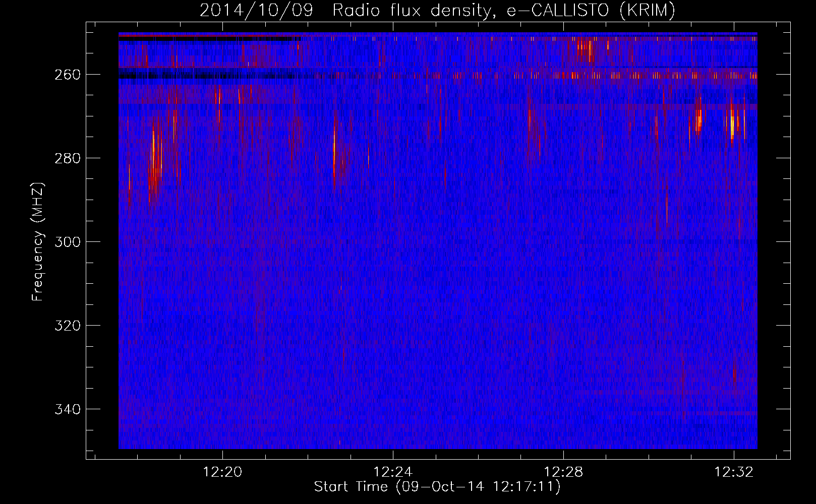Click the 12:24 time tick label
Image resolution: width=816 pixels, height=504 pixels.
393,472
